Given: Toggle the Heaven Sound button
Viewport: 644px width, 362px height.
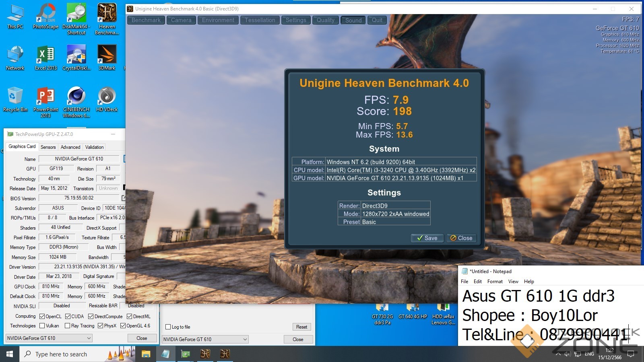Looking at the screenshot, I should (x=353, y=20).
